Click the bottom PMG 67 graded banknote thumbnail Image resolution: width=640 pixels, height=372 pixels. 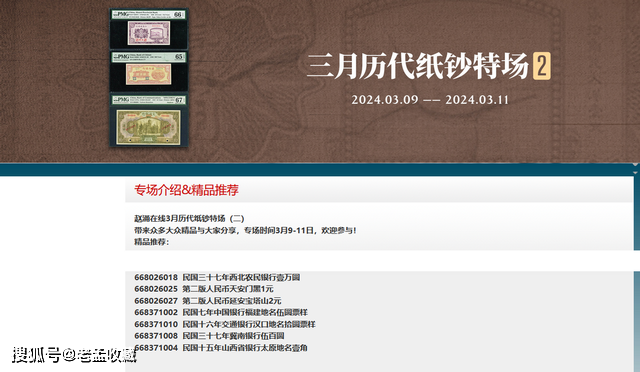click(149, 120)
